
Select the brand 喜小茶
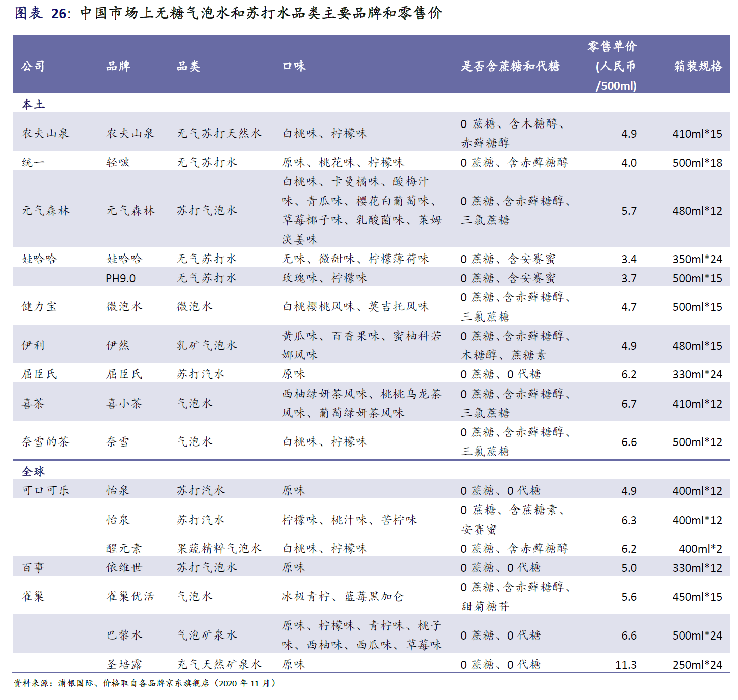pyautogui.click(x=124, y=403)
